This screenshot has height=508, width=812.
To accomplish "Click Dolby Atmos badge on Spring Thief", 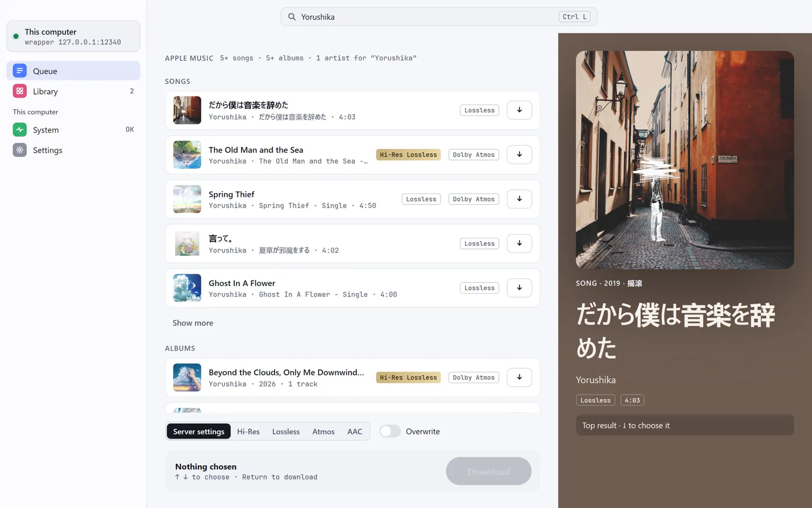I will tap(473, 199).
